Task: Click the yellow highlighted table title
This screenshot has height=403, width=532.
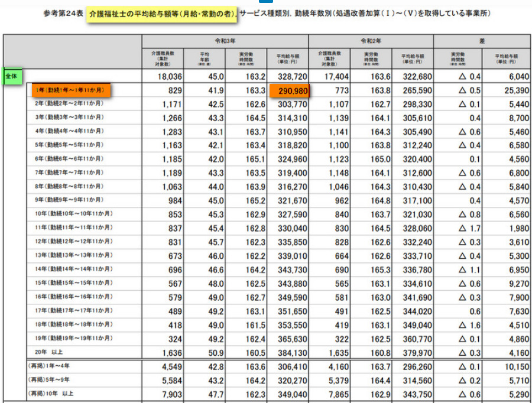Action: [x=162, y=13]
